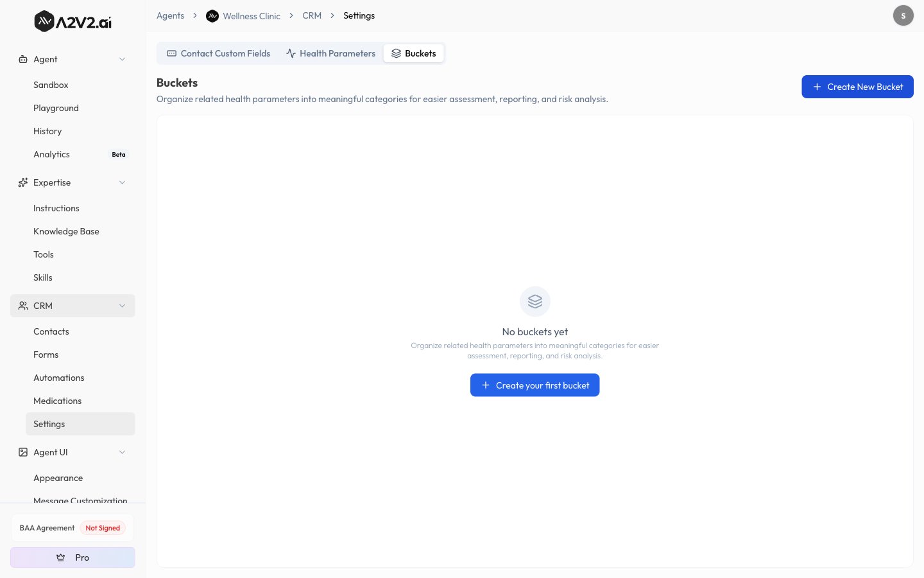Open Skills in sidebar
The height and width of the screenshot is (578, 924).
(x=80, y=277)
